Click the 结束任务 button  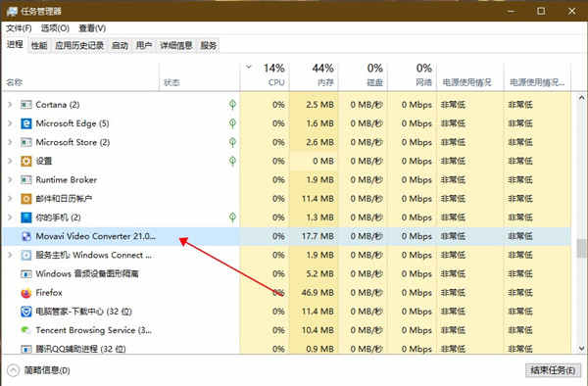(x=553, y=370)
